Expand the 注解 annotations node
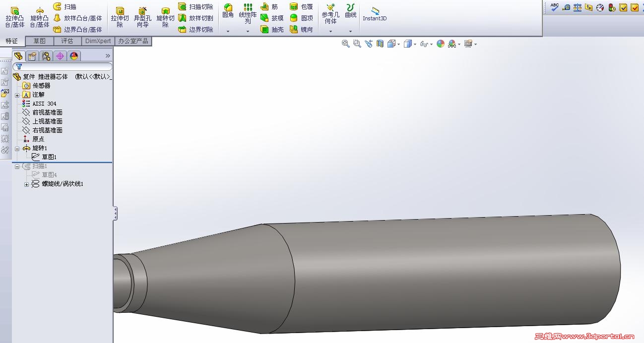This screenshot has height=343, width=644. (17, 95)
